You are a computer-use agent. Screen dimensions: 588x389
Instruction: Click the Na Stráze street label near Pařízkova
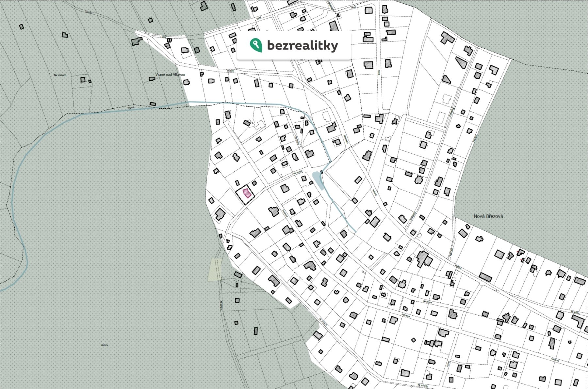[427, 303]
